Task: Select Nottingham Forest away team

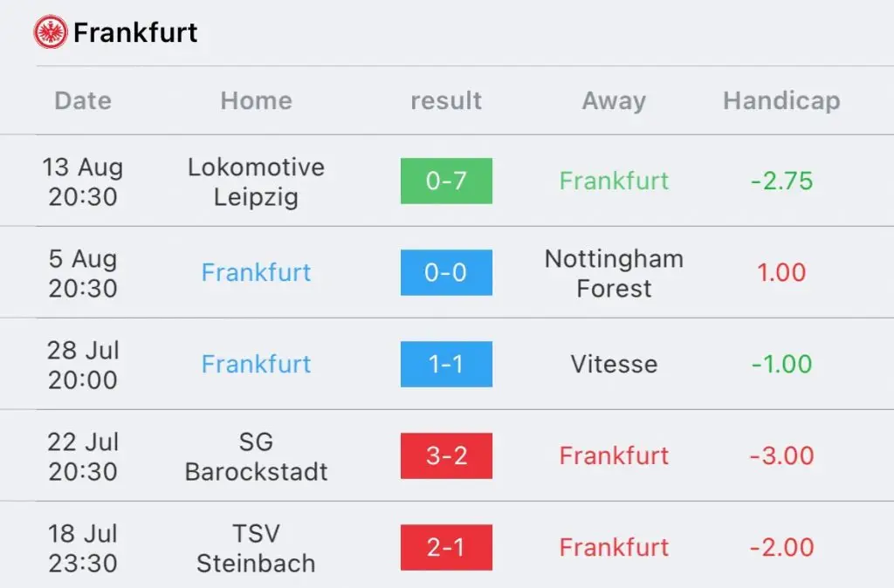Action: pyautogui.click(x=614, y=273)
